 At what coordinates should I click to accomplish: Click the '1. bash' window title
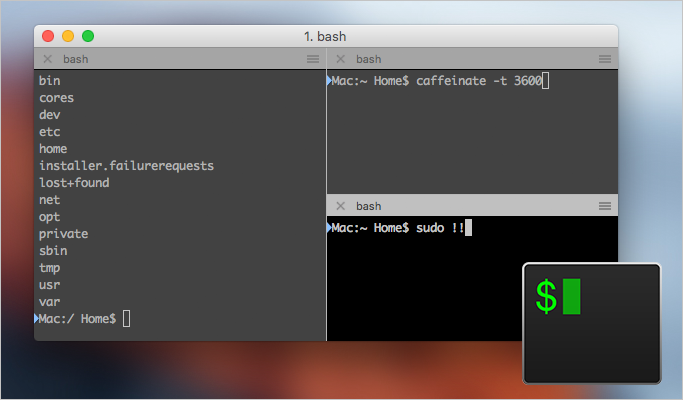[325, 37]
